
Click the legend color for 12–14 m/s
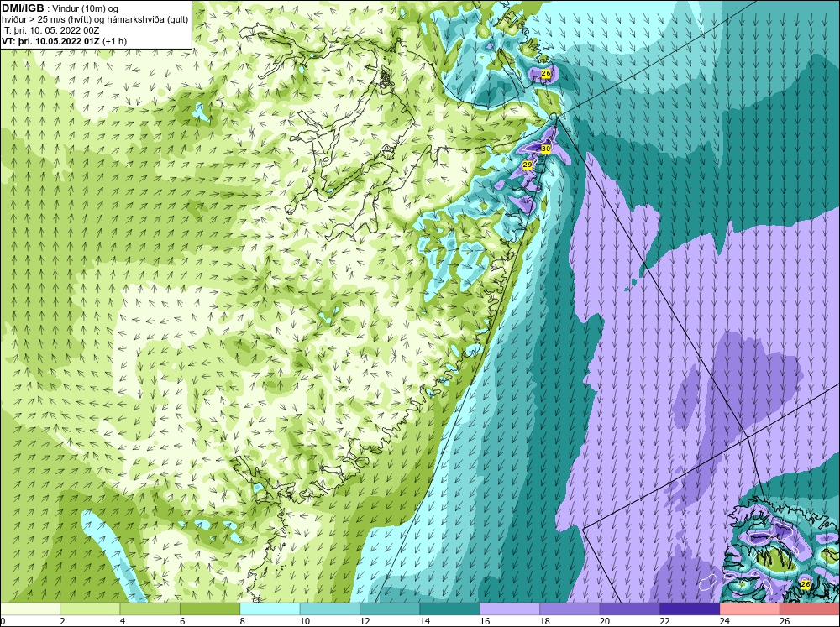tap(390, 609)
